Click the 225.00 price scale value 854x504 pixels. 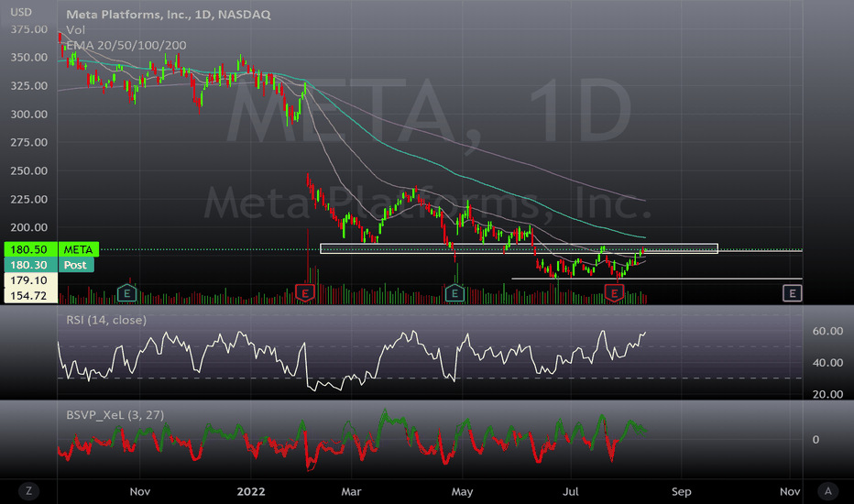[x=29, y=199]
